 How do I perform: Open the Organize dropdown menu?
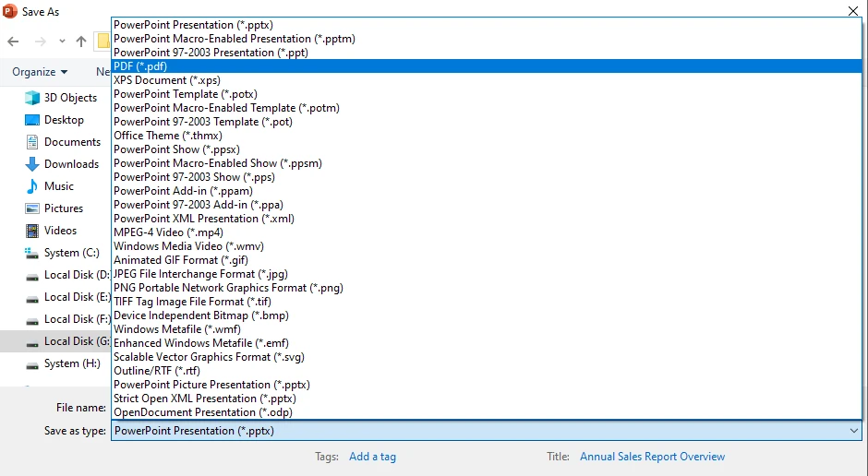[40, 72]
